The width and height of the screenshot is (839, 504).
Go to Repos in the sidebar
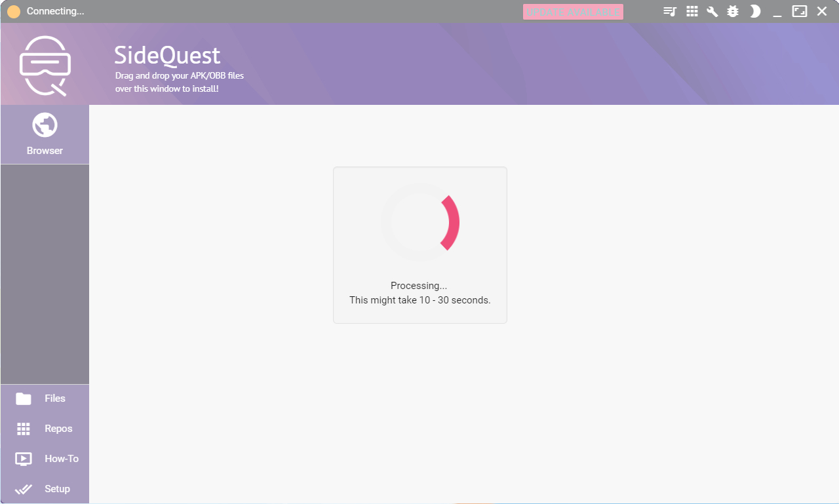pos(45,429)
